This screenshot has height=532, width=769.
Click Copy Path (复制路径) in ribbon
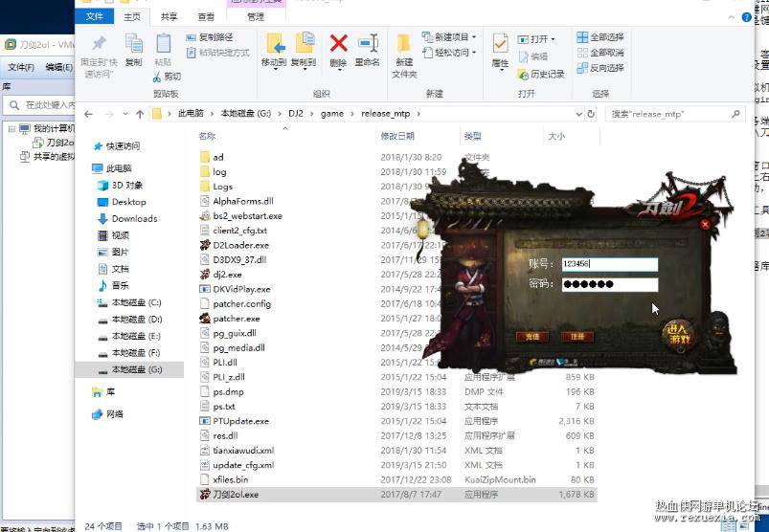click(x=210, y=37)
